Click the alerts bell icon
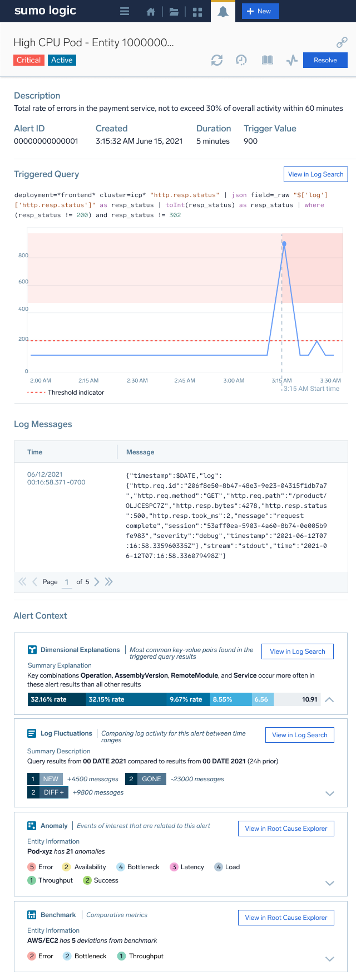This screenshot has height=980, width=356. pyautogui.click(x=222, y=11)
